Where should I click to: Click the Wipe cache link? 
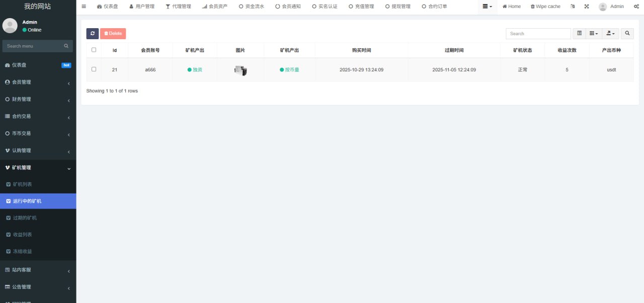click(x=545, y=7)
